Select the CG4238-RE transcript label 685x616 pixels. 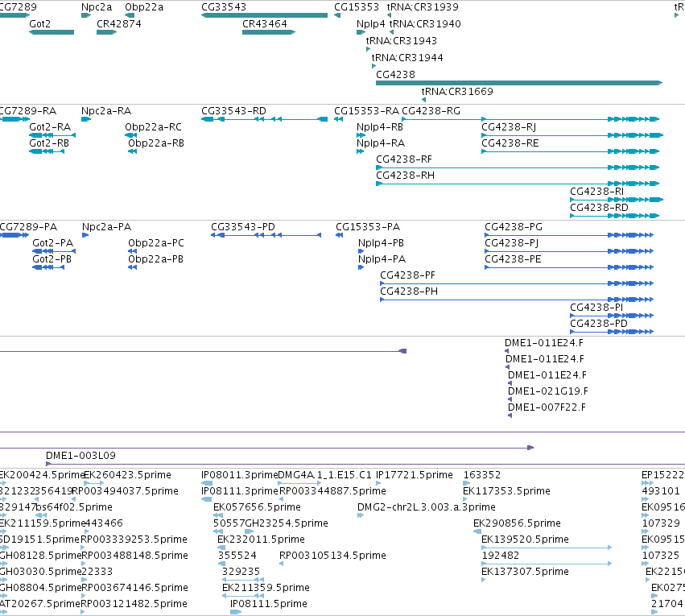[510, 143]
